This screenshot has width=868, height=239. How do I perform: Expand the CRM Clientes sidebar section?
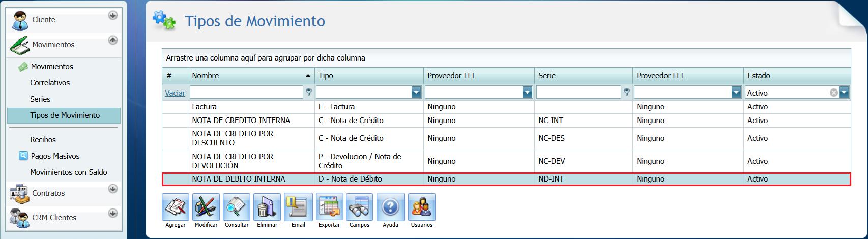(113, 213)
